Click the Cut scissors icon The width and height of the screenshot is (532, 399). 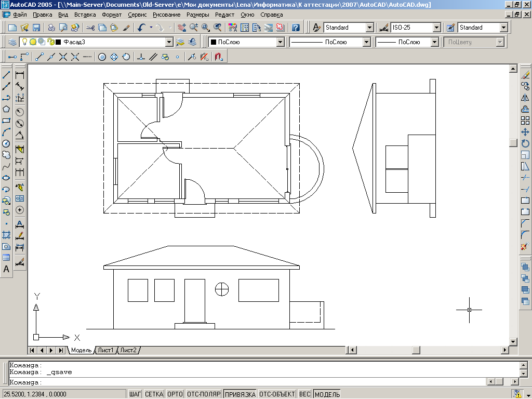click(x=90, y=28)
